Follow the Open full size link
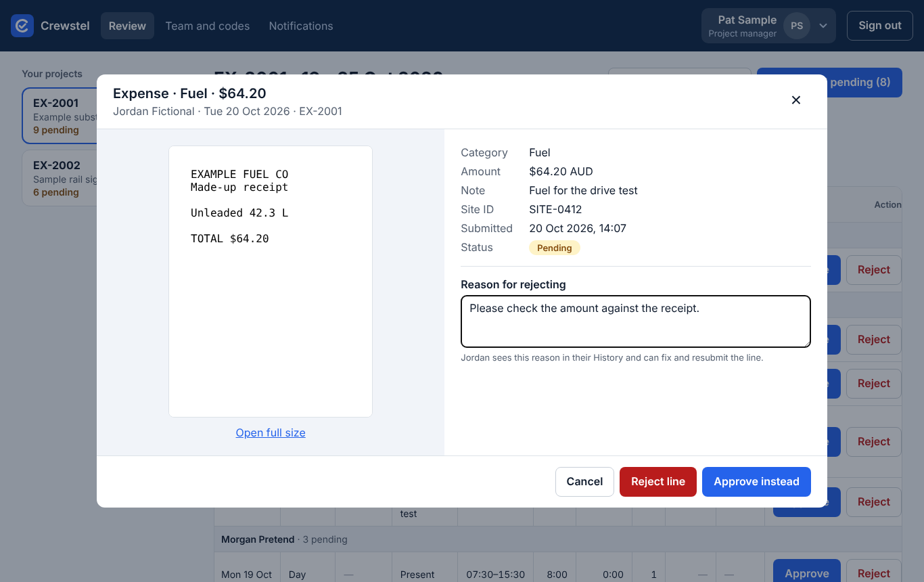Screen dimensions: 924x582 [271, 433]
